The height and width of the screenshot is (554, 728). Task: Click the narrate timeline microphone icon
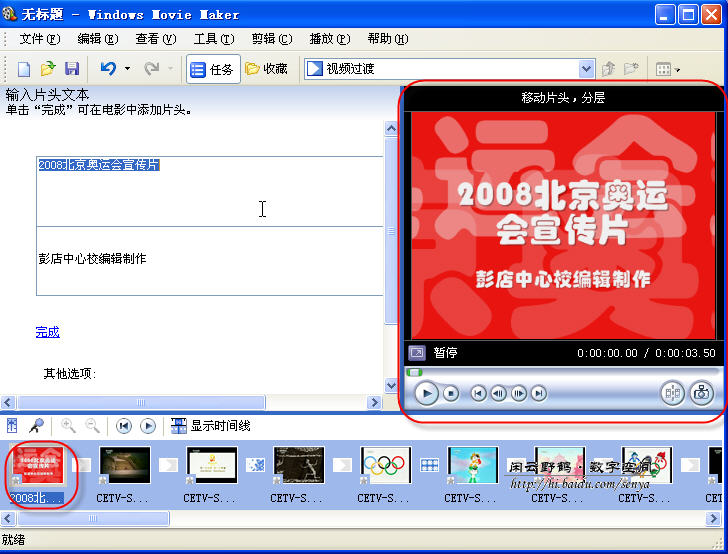click(x=36, y=425)
